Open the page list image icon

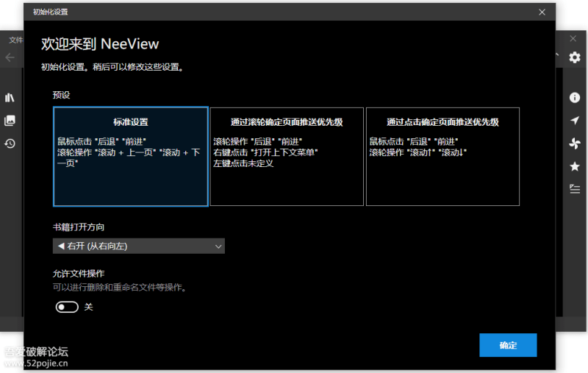[x=10, y=121]
